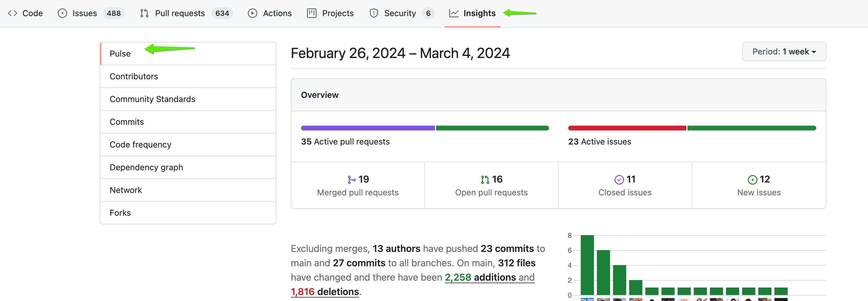Viewport: 868px width, 301px height.
Task: Open the Contributors insights page
Action: (x=134, y=76)
